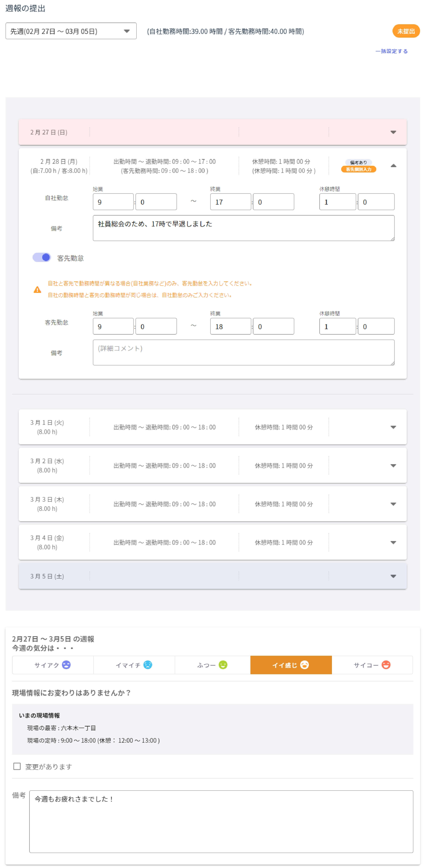
Task: Check the 変更があります checkbox
Action: click(17, 766)
